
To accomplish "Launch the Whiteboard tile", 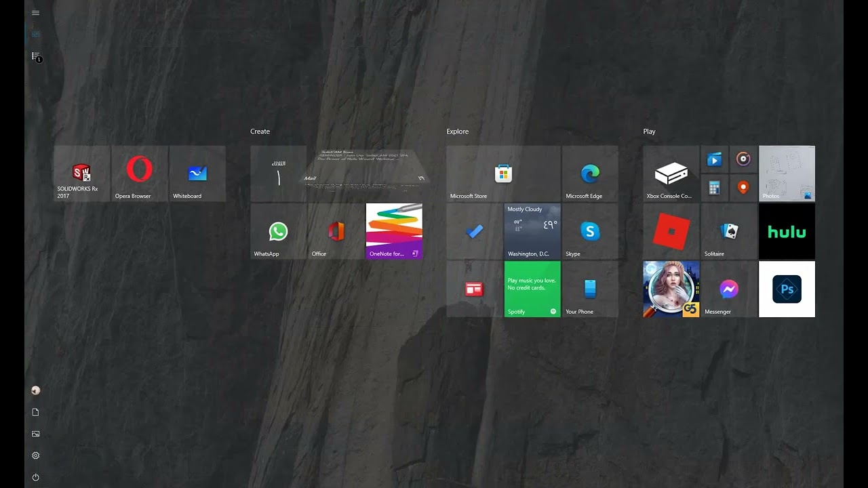I will click(x=197, y=174).
